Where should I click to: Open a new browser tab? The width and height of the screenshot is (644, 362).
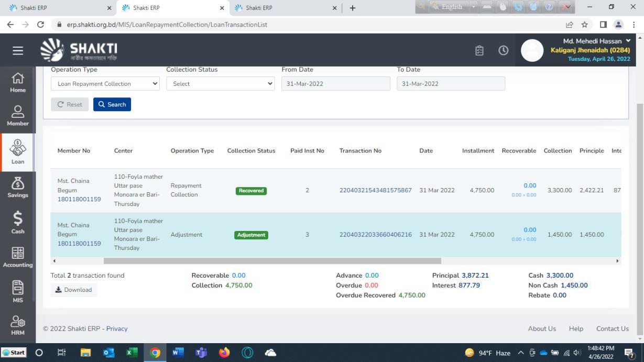pos(353,8)
